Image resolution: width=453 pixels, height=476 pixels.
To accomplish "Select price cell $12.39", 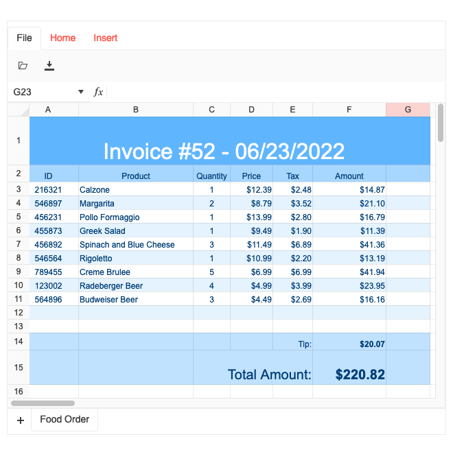I will 252,189.
